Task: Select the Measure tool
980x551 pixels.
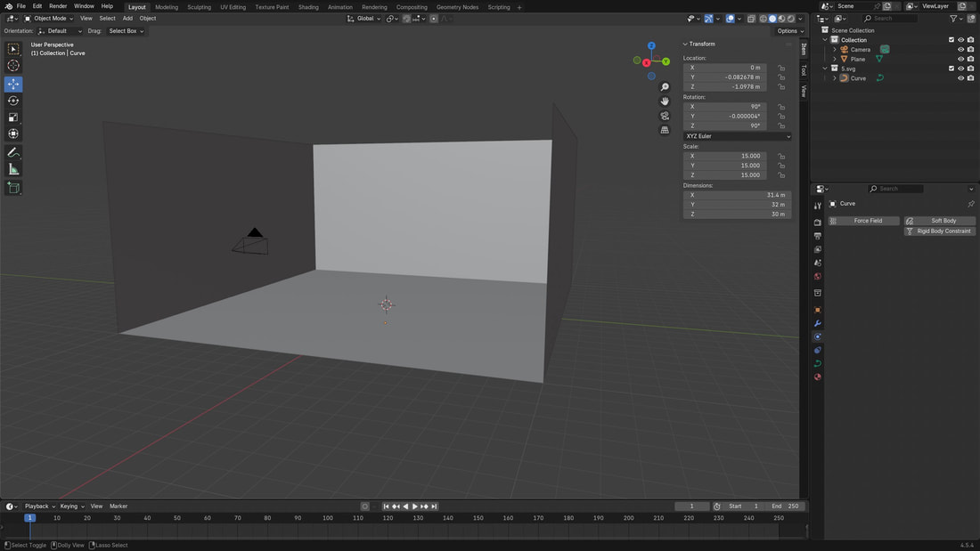Action: [x=13, y=169]
